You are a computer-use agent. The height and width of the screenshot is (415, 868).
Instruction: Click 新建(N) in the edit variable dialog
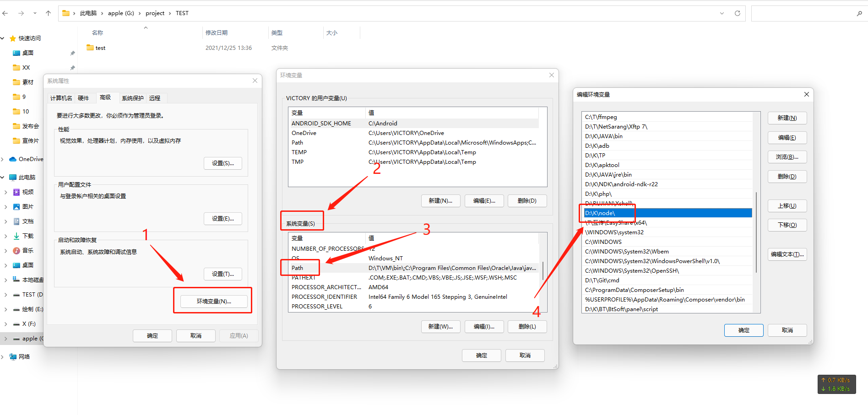787,118
